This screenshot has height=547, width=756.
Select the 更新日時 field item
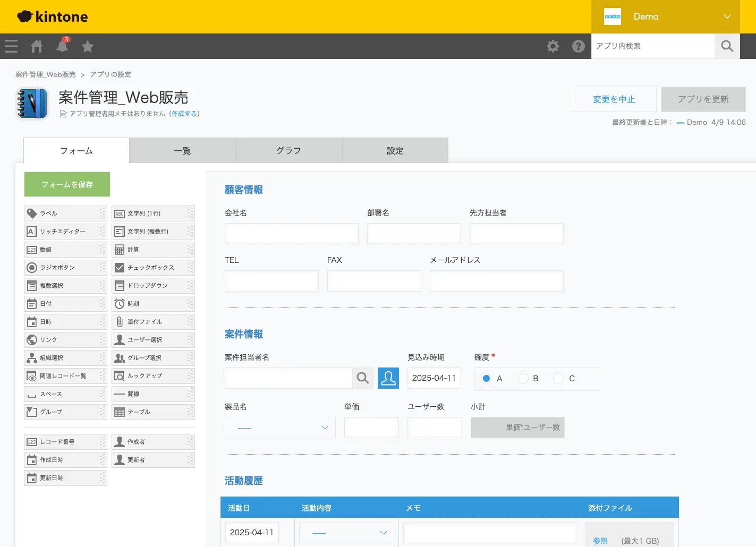(65, 478)
